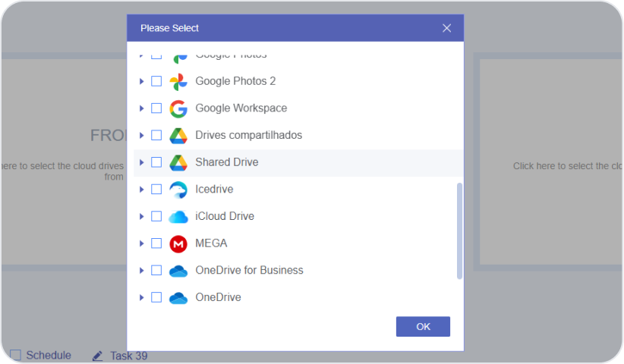This screenshot has height=364, width=624.
Task: Expand the Google Workspace tree node
Action: (141, 108)
